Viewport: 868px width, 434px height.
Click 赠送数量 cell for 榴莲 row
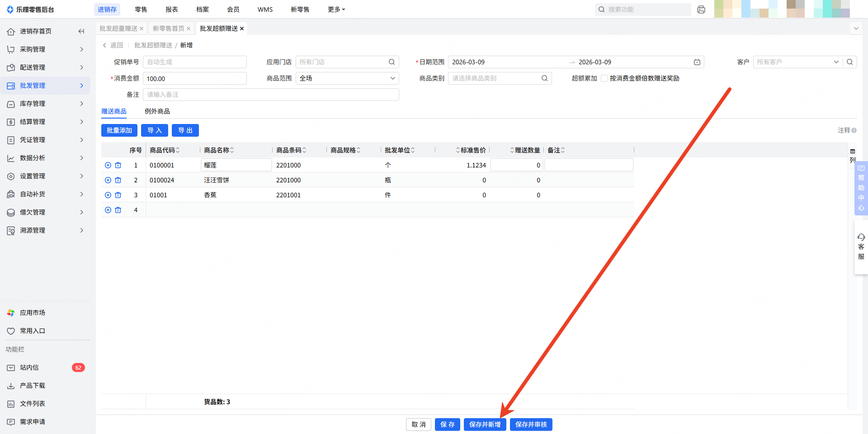(517, 165)
